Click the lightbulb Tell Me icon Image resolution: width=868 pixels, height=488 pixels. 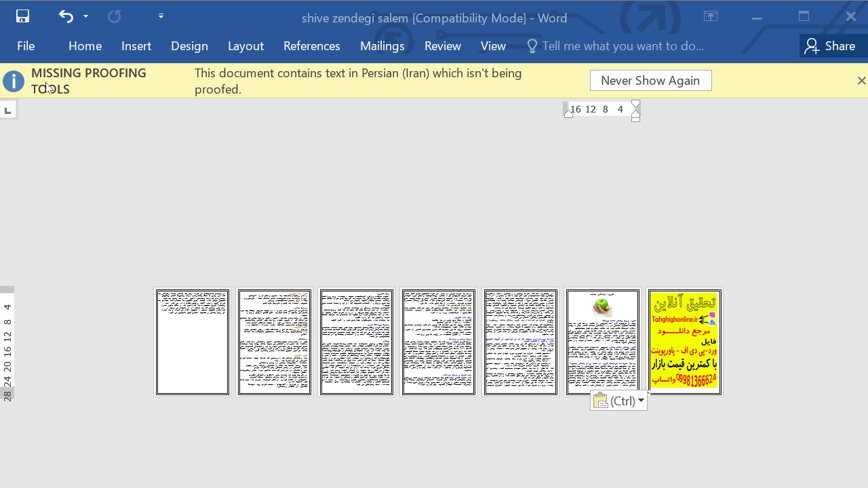coord(532,46)
